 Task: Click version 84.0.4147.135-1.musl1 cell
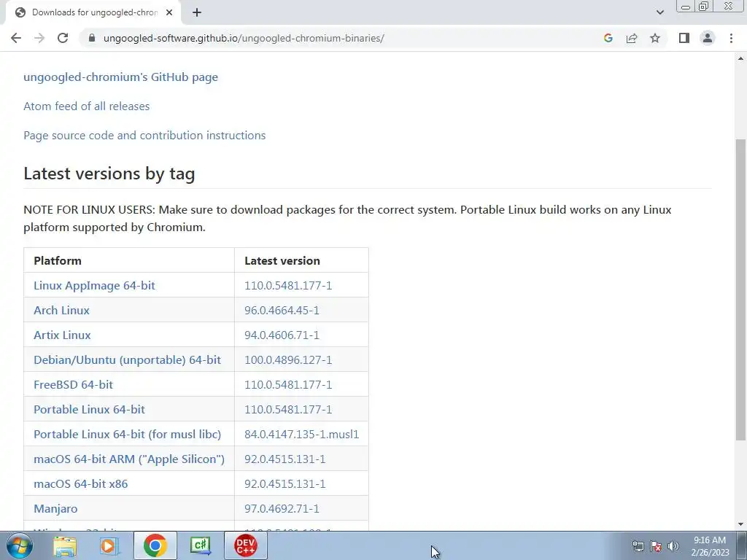coord(301,434)
